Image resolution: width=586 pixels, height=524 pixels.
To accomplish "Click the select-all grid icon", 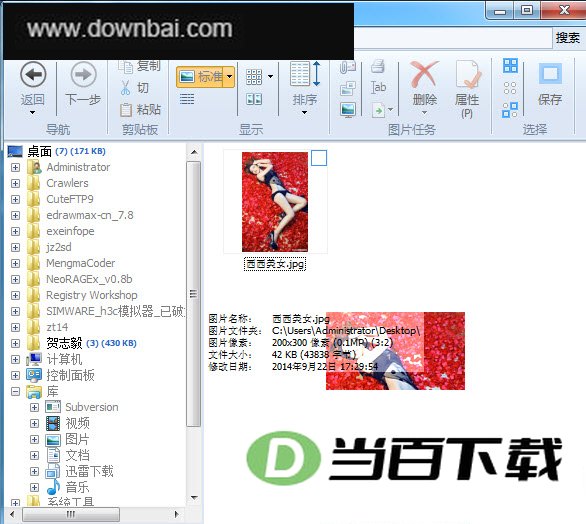I will [x=510, y=66].
